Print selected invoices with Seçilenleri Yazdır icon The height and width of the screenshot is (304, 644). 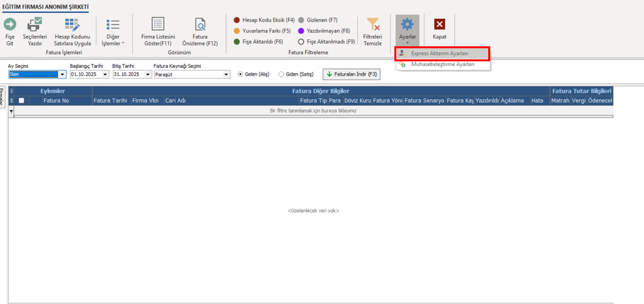(35, 24)
